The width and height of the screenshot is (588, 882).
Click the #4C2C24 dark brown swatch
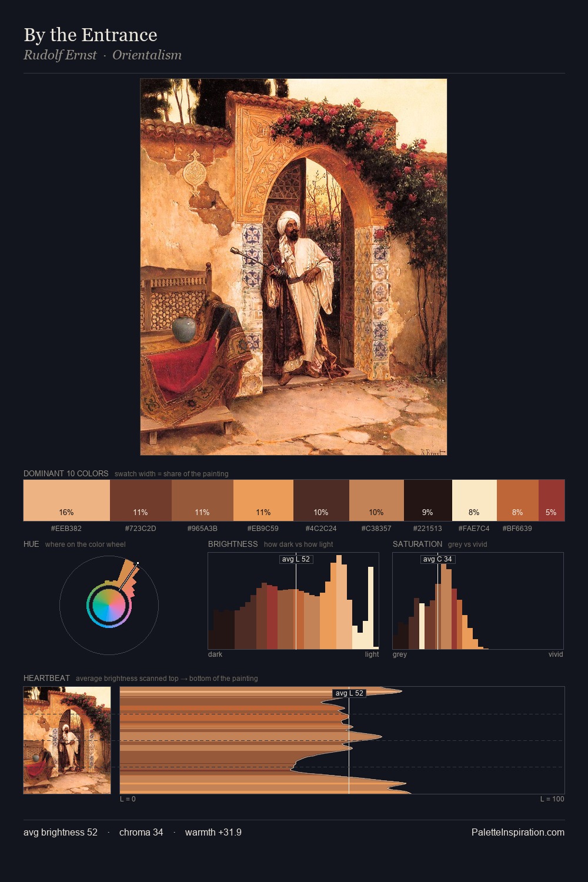pyautogui.click(x=321, y=500)
